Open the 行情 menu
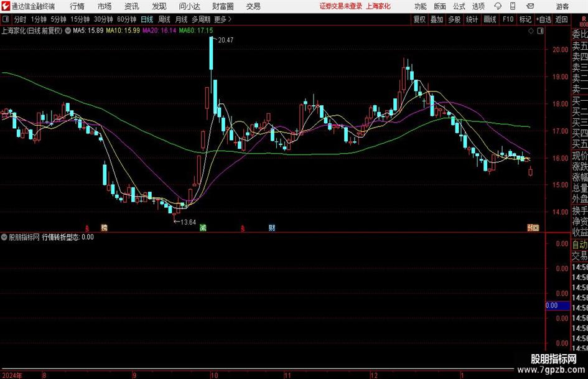The width and height of the screenshot is (588, 379). (77, 6)
